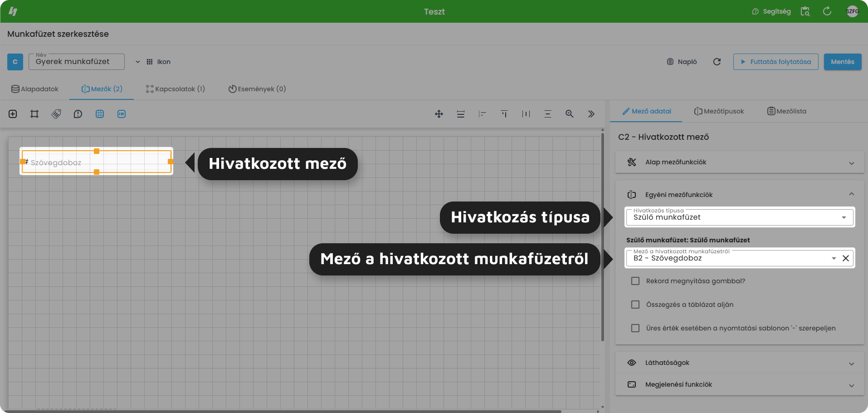This screenshot has width=868, height=413.
Task: Open the 'Mezőtípusok' tab
Action: 719,111
